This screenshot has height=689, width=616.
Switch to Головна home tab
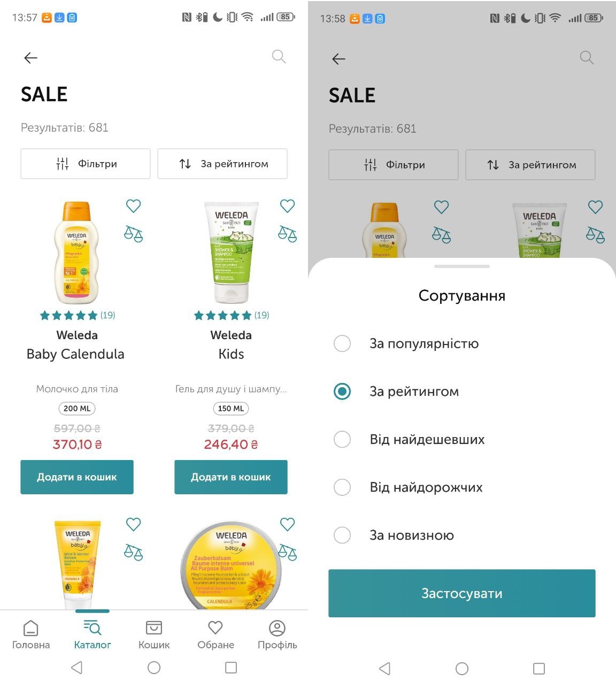coord(31,634)
